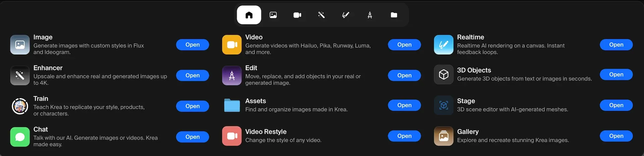Click the Image app tile icon
Image resolution: width=644 pixels, height=156 pixels.
[x=20, y=45]
